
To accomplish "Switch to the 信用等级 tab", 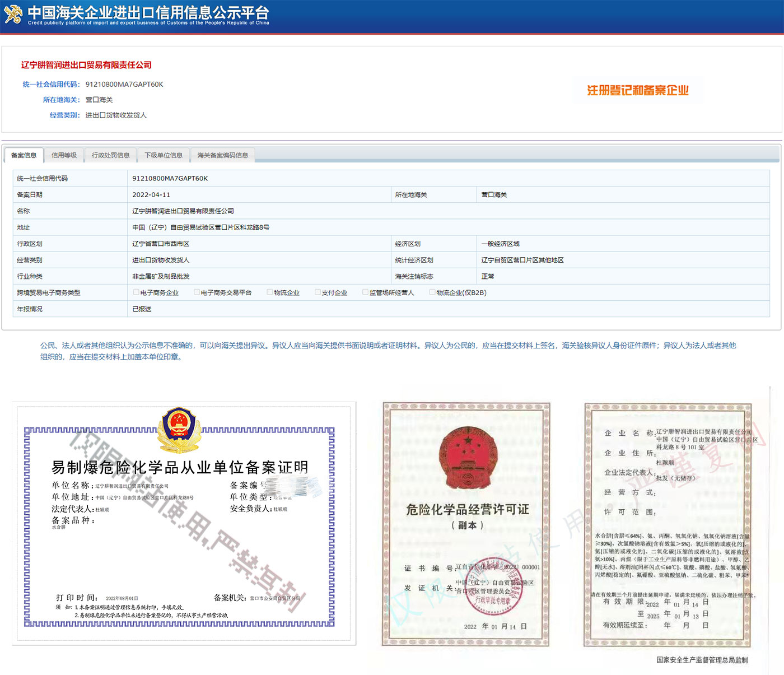I will tap(64, 155).
